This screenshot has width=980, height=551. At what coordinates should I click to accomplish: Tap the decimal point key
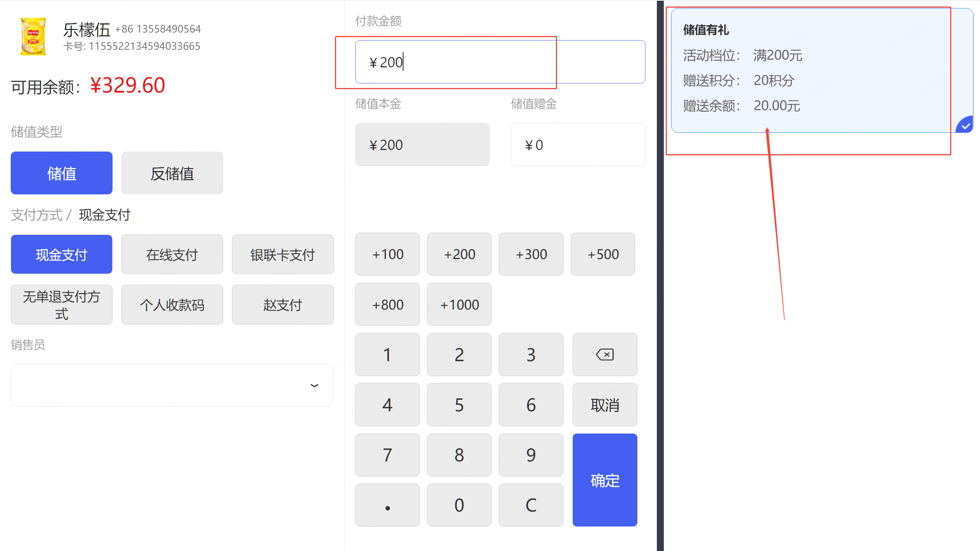point(387,505)
